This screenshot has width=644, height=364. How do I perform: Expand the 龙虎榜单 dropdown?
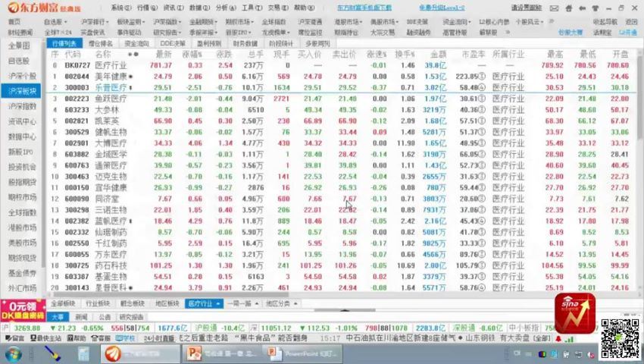click(276, 32)
